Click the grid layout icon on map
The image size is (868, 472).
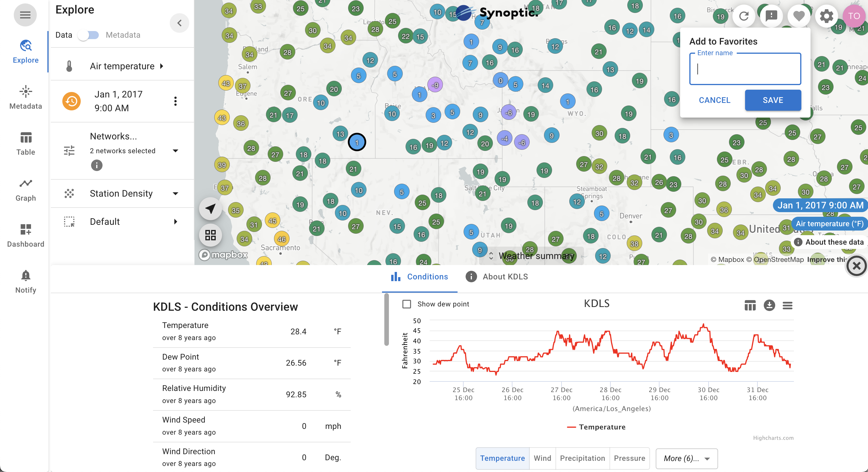click(211, 235)
